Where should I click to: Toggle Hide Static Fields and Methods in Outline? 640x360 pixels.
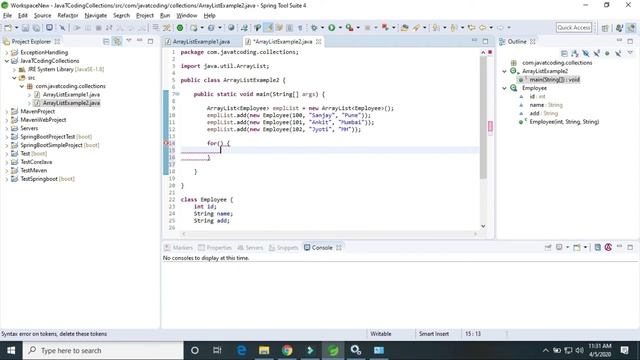[597, 53]
